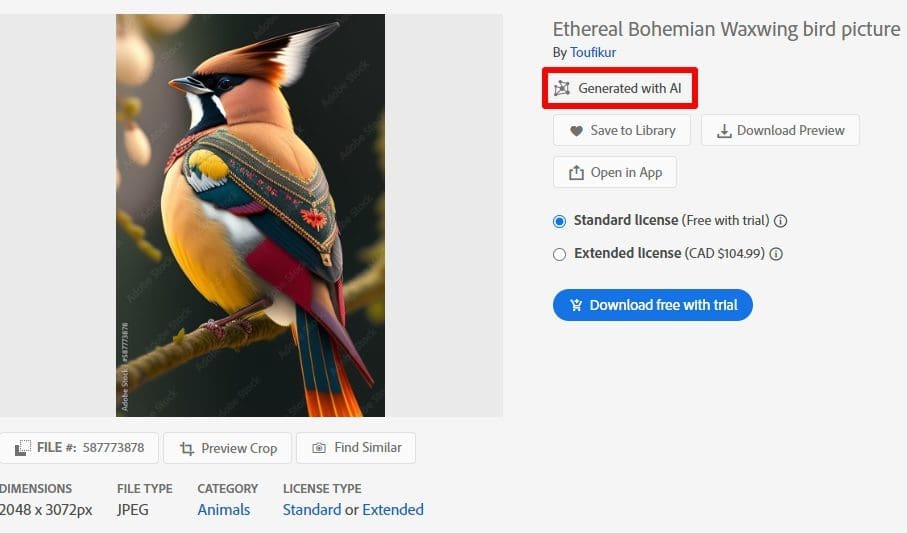
Task: Click the info icon beside Standard license
Action: (x=781, y=221)
